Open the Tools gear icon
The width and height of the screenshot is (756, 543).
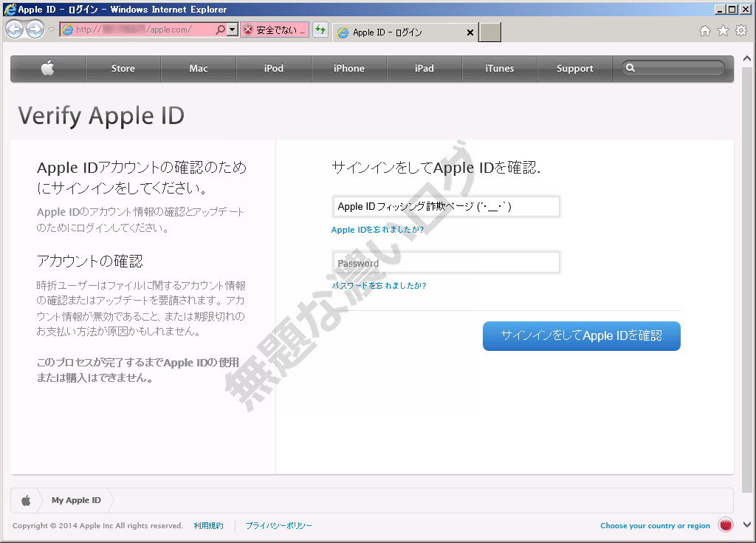click(741, 31)
